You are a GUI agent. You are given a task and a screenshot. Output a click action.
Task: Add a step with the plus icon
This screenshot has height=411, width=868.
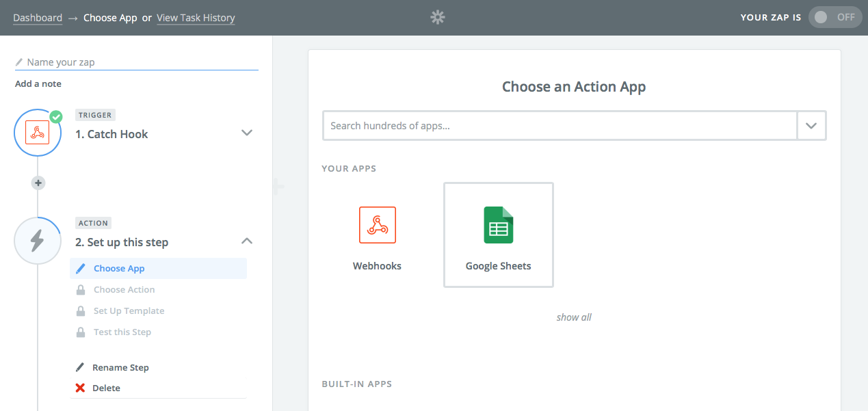coord(38,183)
